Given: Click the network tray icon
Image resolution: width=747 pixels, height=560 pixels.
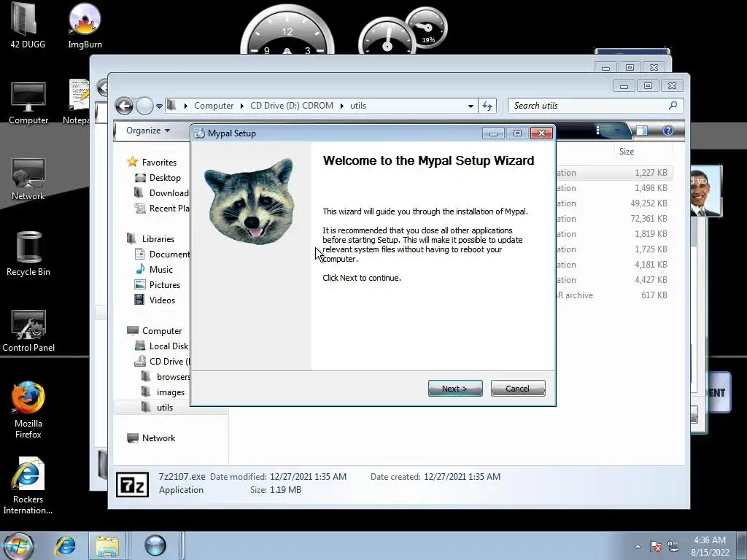Looking at the screenshot, I should pos(673,546).
